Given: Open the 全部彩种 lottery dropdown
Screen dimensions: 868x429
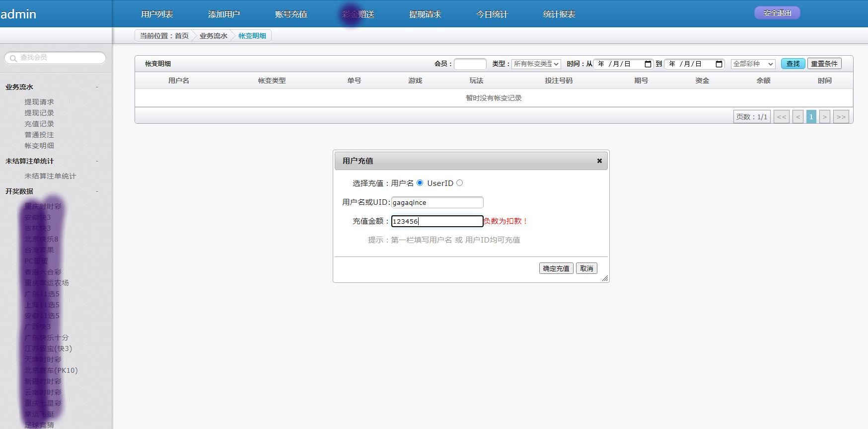Looking at the screenshot, I should (x=753, y=64).
